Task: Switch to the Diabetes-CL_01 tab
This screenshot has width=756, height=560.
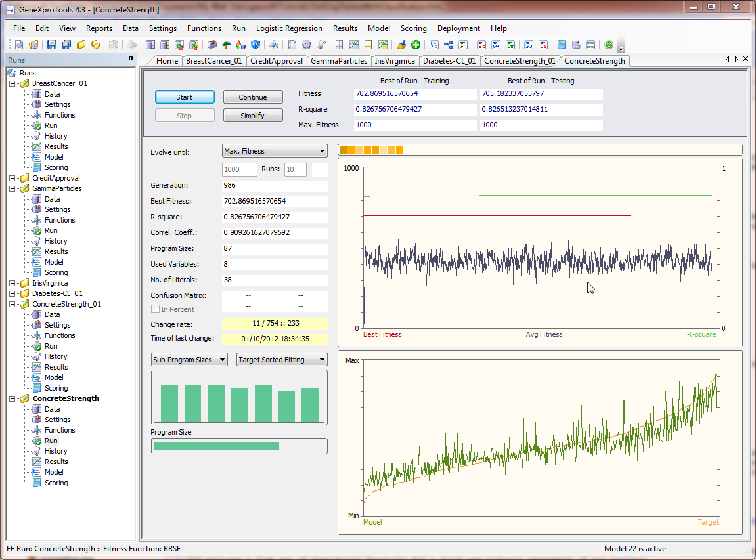Action: click(x=449, y=60)
